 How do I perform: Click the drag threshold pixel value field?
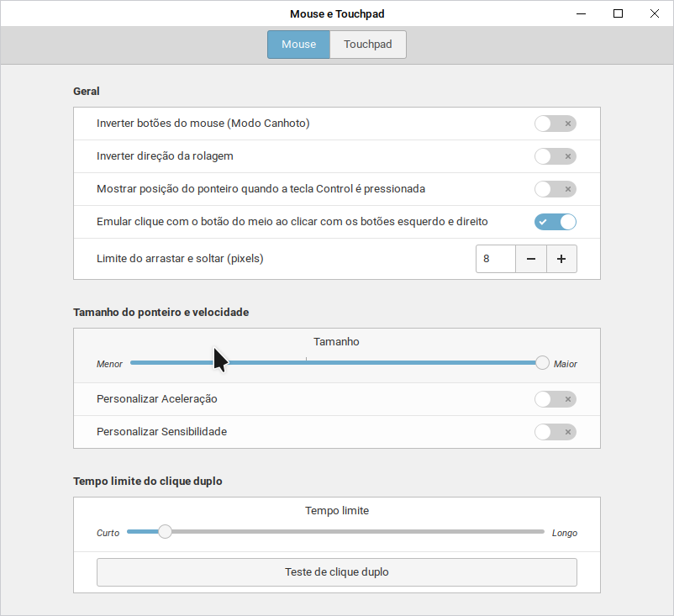[x=496, y=259]
